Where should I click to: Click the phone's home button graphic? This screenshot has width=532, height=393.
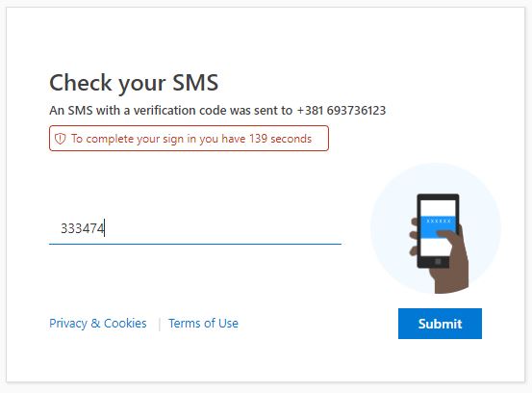click(x=438, y=261)
